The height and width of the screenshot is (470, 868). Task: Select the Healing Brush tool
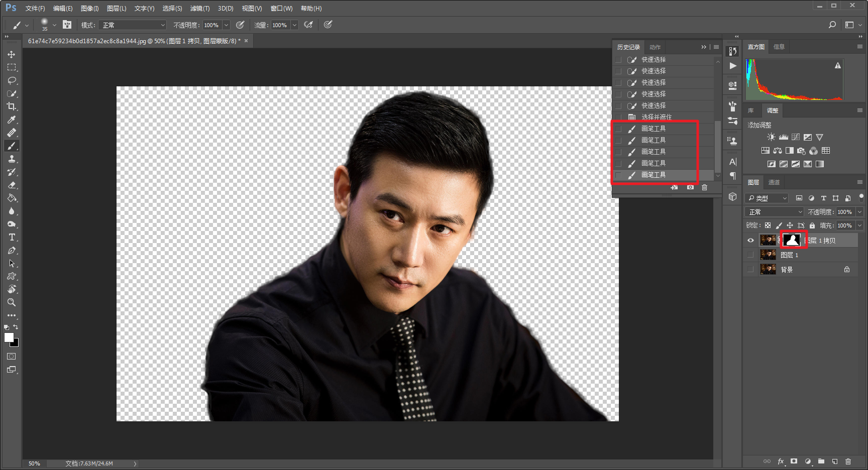12,133
